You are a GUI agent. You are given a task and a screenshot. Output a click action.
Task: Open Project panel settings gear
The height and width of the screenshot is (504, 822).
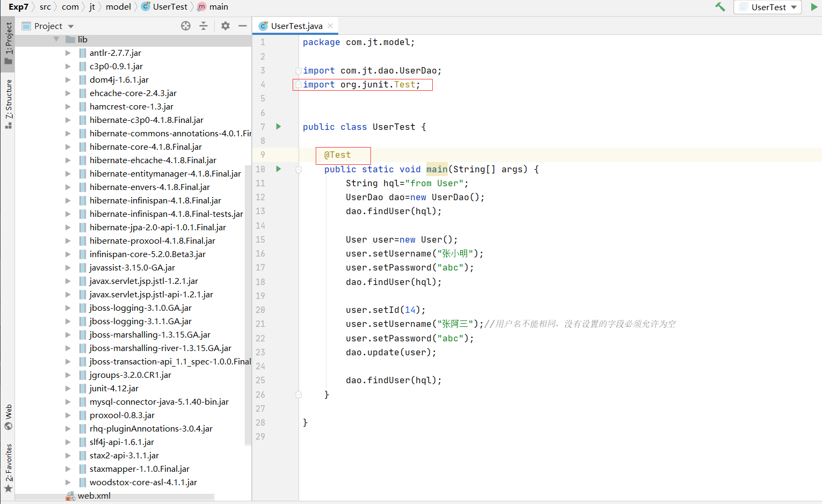click(225, 26)
